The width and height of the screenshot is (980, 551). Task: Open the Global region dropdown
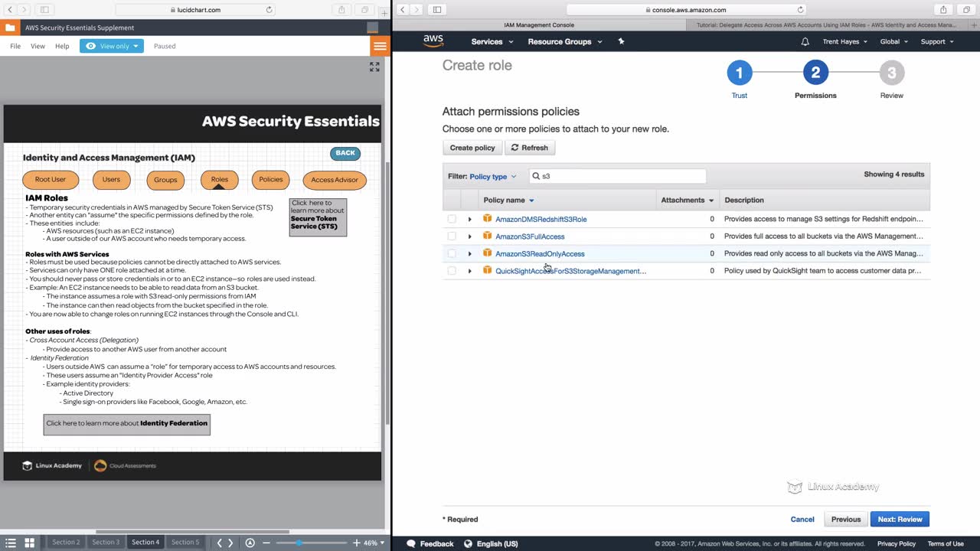pyautogui.click(x=894, y=41)
